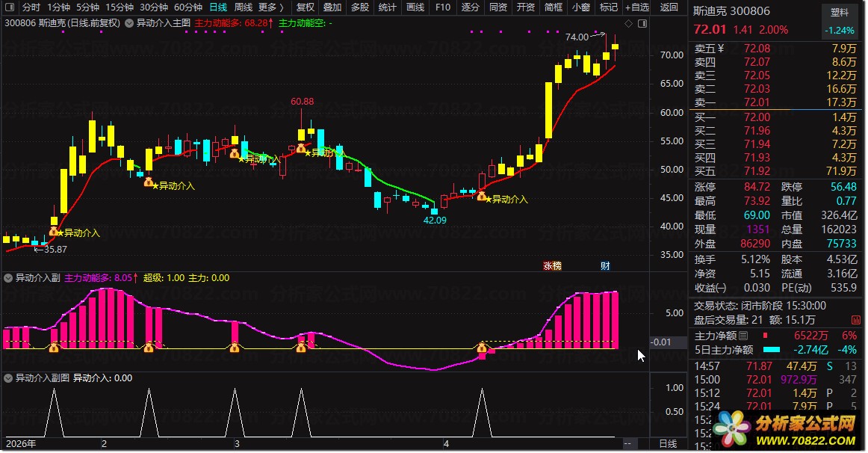Click the panel layout icon at top-left
This screenshot has width=868, height=453.
click(8, 7)
